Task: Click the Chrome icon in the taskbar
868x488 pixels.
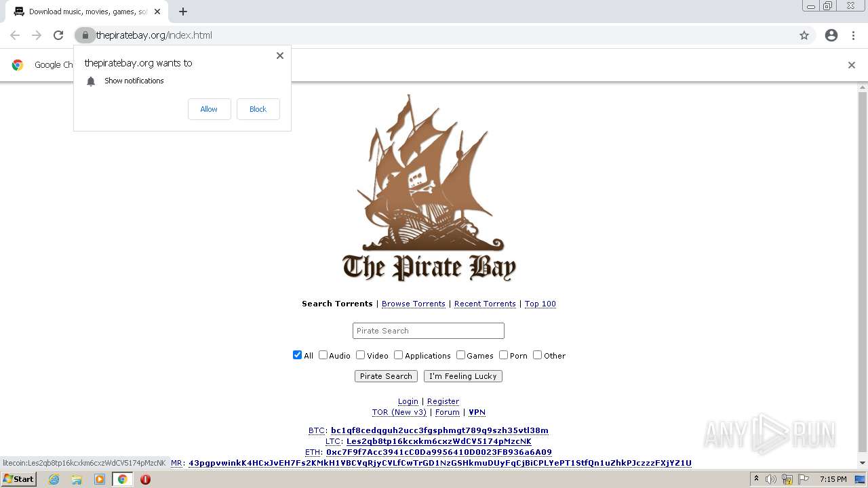Action: [122, 479]
